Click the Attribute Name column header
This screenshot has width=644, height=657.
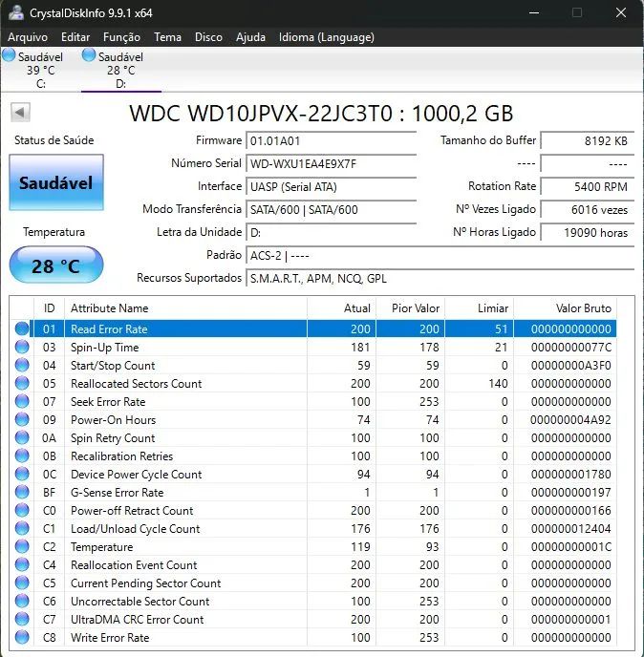pos(185,307)
